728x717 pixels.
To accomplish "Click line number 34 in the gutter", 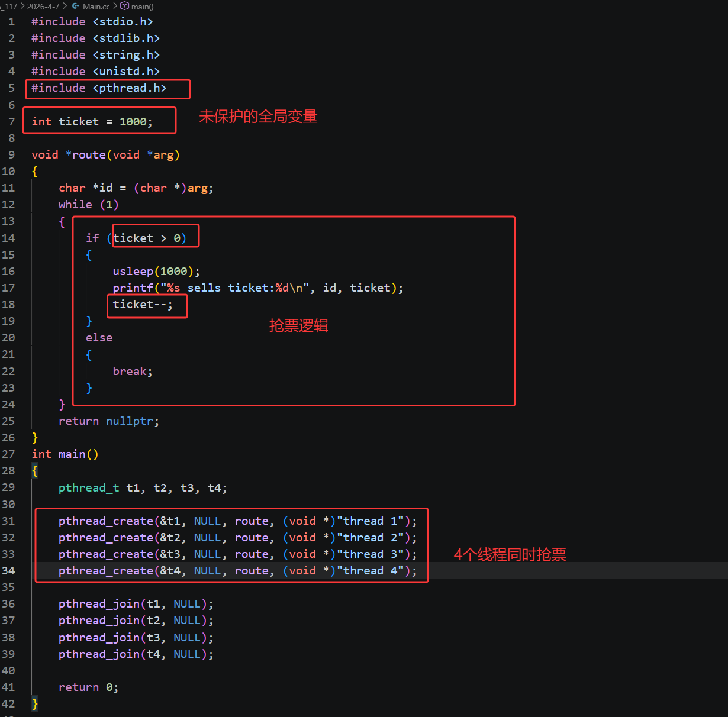I will click(x=8, y=571).
